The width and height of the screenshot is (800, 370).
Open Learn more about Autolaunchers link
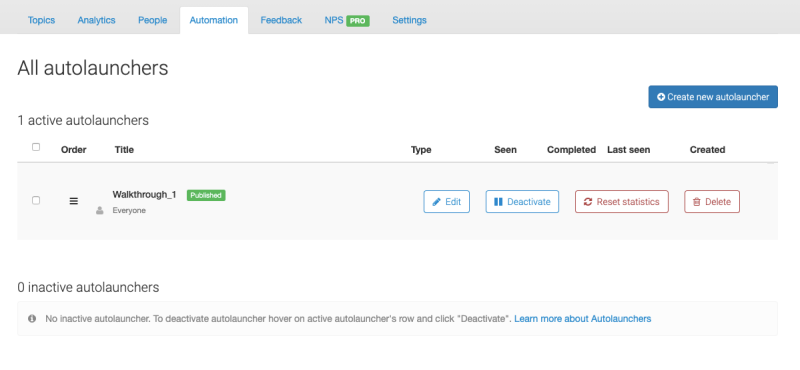tap(583, 318)
